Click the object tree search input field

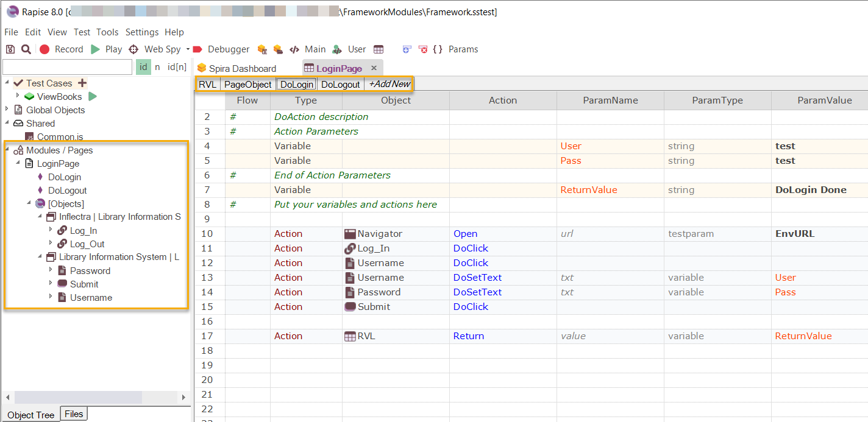(x=67, y=67)
